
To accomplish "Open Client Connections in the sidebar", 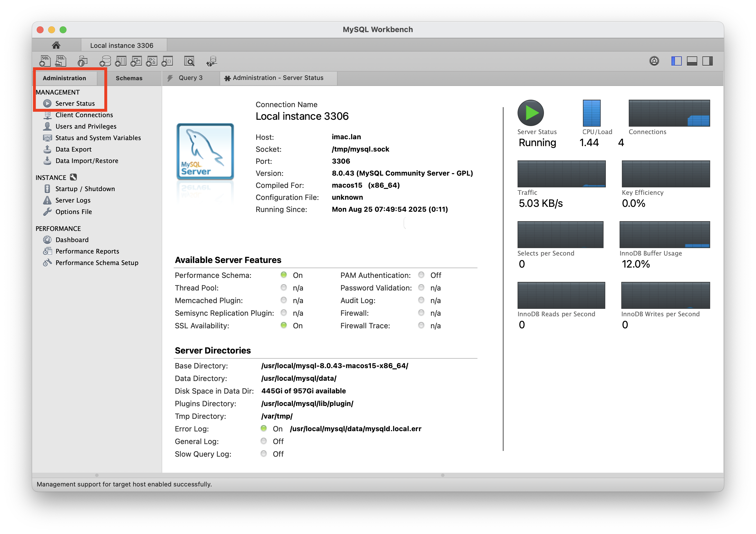I will pos(84,115).
